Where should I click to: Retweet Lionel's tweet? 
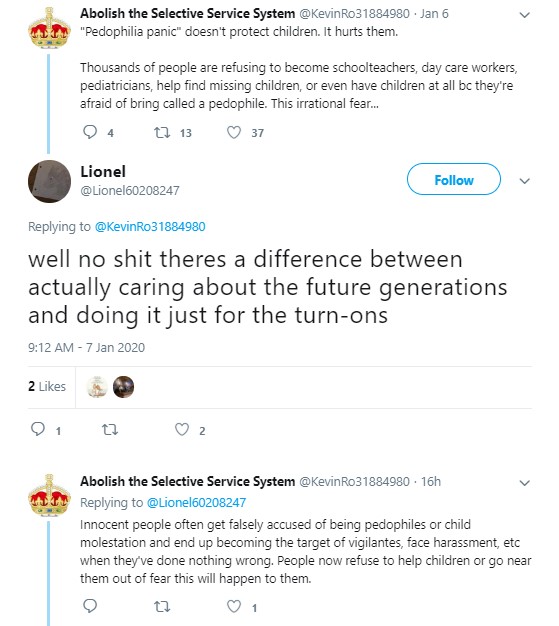(110, 430)
